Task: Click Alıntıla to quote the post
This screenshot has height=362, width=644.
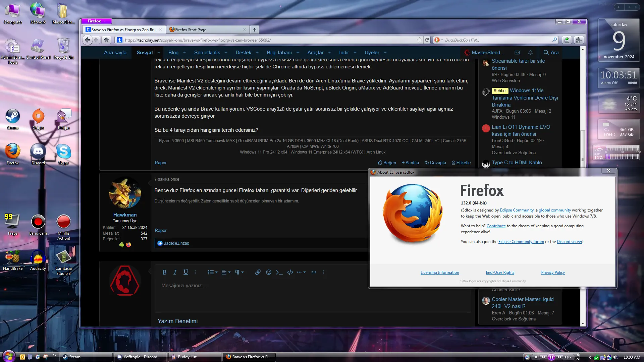Action: pos(410,163)
